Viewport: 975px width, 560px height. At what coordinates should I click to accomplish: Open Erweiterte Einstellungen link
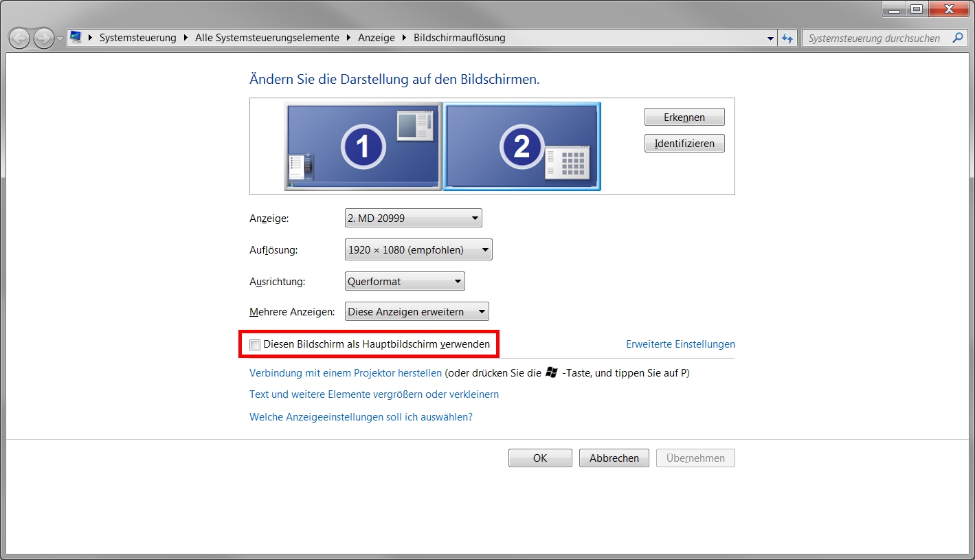coord(680,344)
